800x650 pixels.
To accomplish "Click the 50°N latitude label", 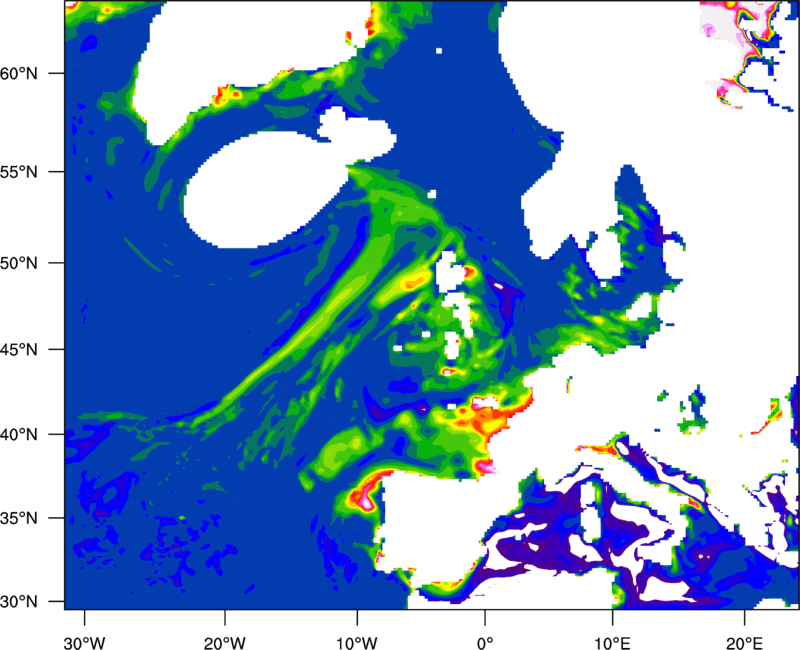I will (19, 263).
